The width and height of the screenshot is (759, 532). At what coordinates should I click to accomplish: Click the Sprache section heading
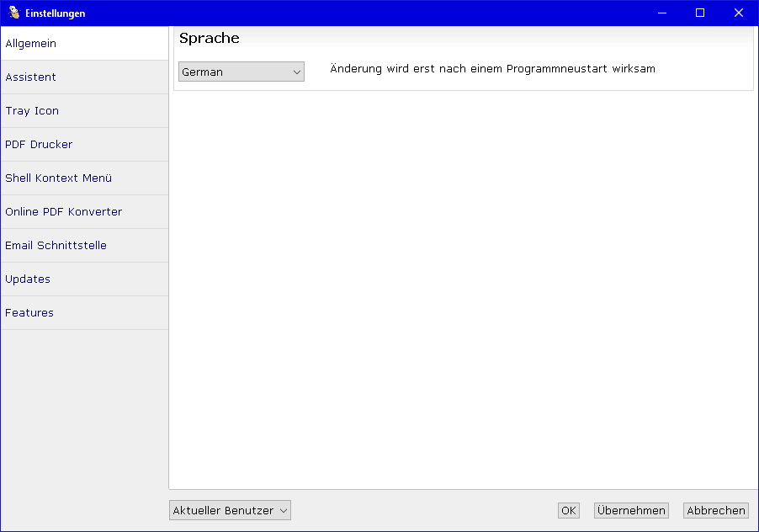(210, 38)
